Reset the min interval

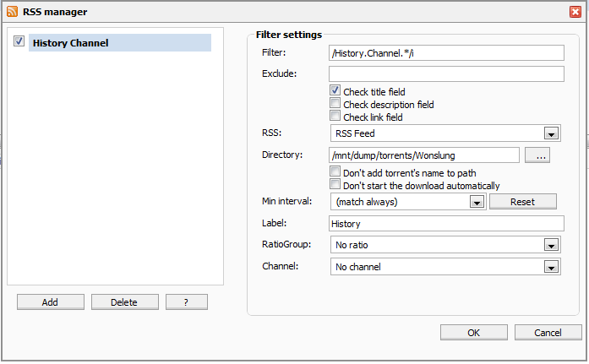coord(522,202)
